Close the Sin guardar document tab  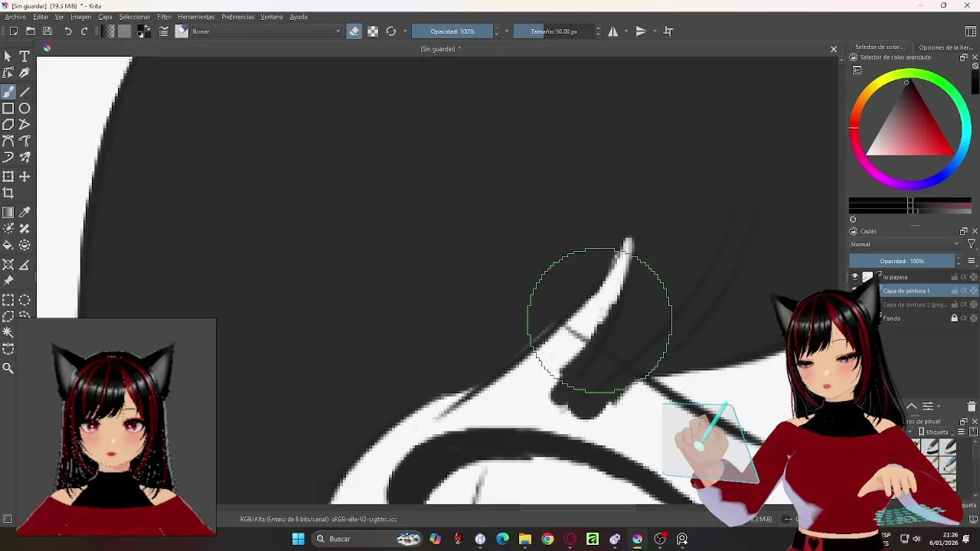pos(834,49)
